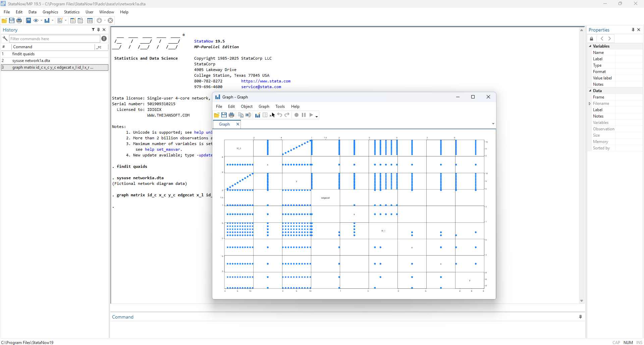The width and height of the screenshot is (644, 345).
Task: Toggle auto-hide pin on History panel
Action: 99,30
